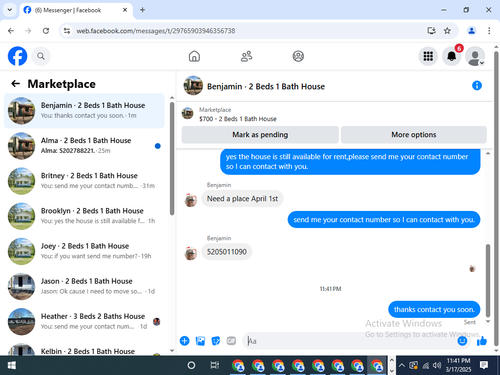Close the Messenger tab
500x375 pixels.
pyautogui.click(x=125, y=10)
